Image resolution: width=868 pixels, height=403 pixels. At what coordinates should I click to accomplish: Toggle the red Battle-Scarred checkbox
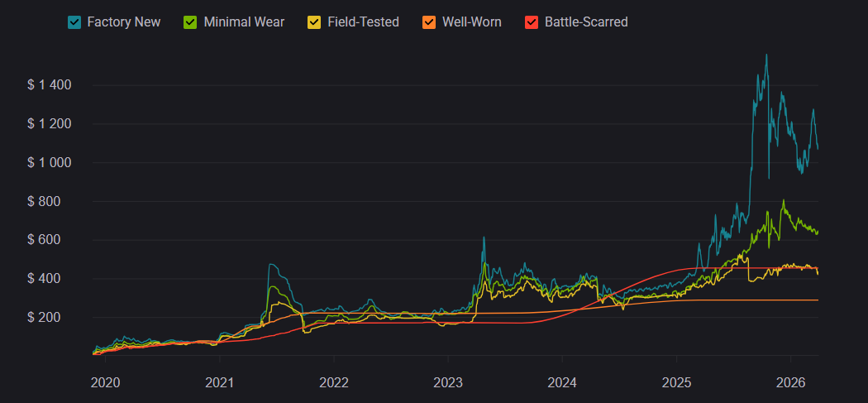point(532,22)
